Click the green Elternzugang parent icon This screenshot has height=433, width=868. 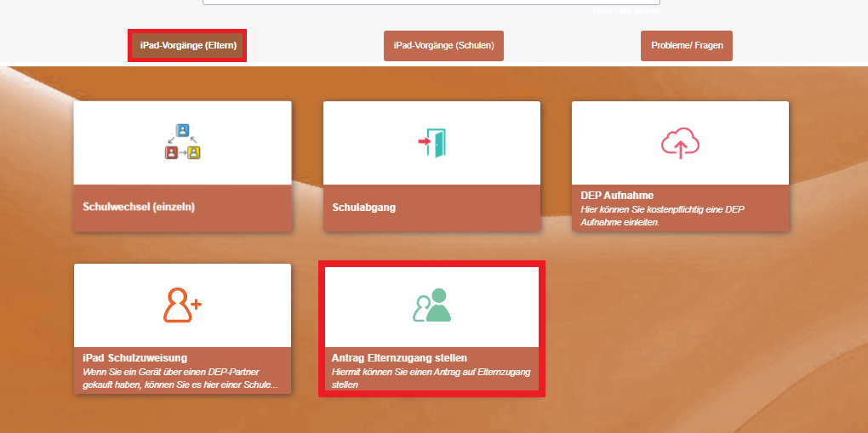tap(431, 306)
